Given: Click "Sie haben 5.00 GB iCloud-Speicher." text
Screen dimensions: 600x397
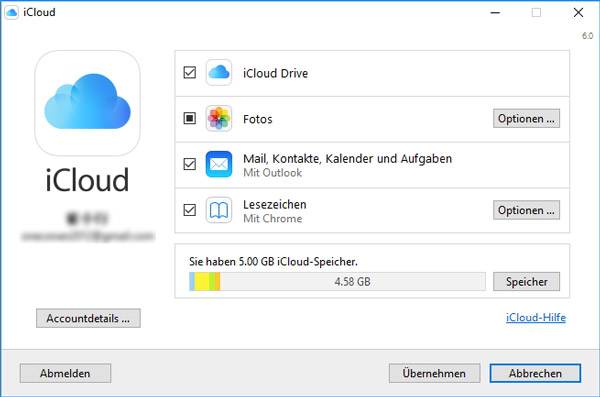Looking at the screenshot, I should [x=273, y=262].
